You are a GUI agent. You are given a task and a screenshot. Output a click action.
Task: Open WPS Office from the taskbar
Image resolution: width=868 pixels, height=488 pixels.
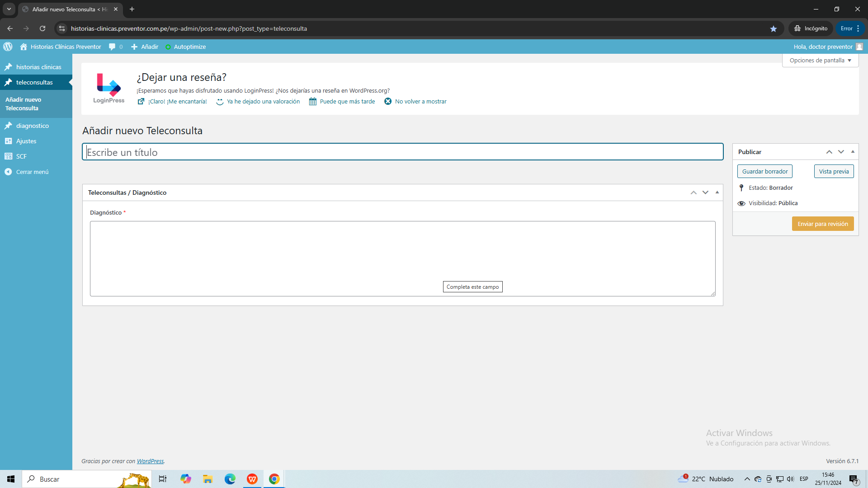(252, 479)
